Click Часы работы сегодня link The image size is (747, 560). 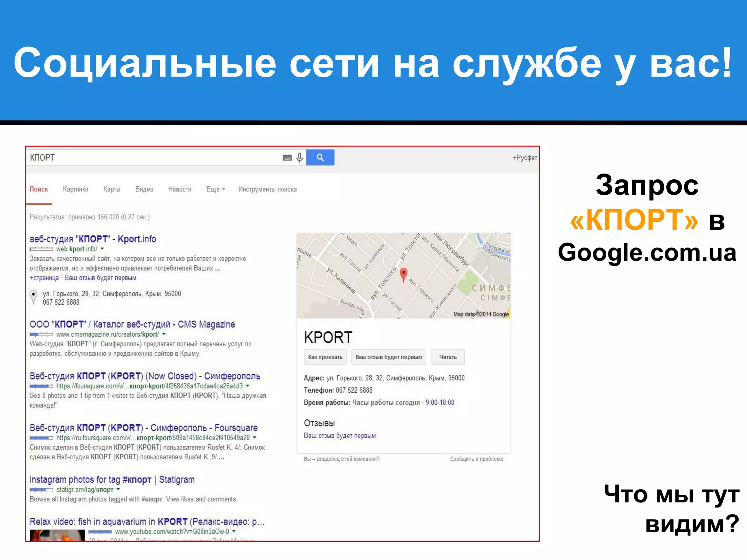tap(386, 402)
